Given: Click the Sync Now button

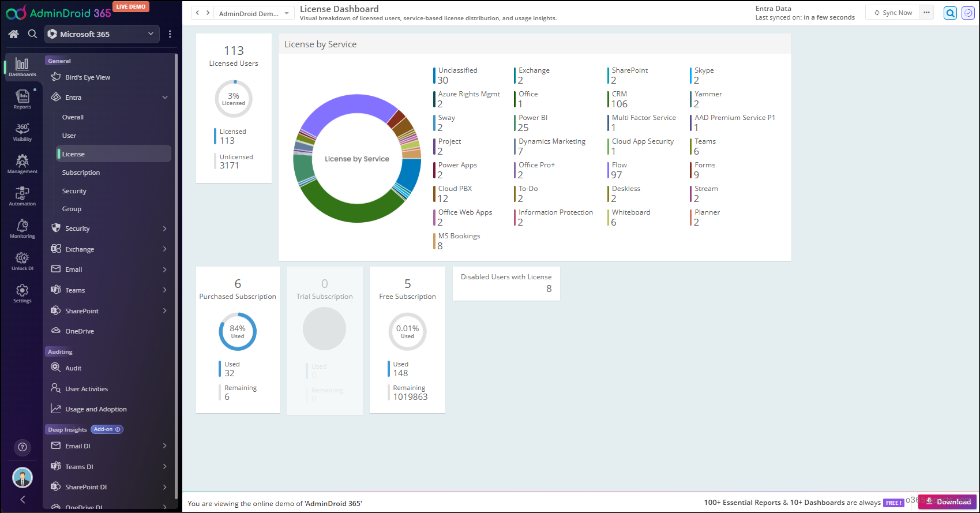Looking at the screenshot, I should pyautogui.click(x=893, y=13).
